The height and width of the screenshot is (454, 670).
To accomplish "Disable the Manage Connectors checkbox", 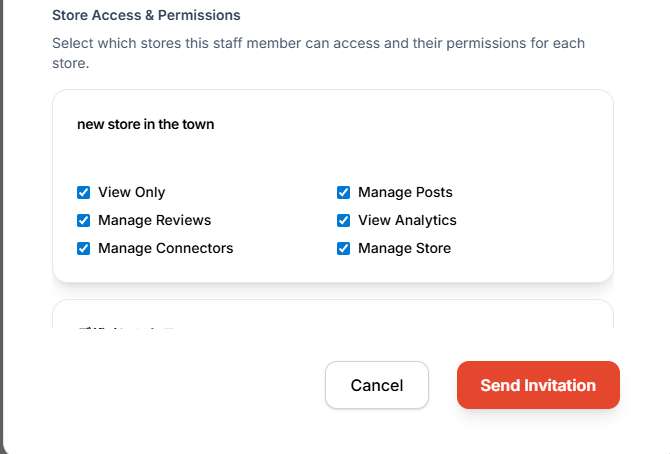I will click(x=84, y=248).
